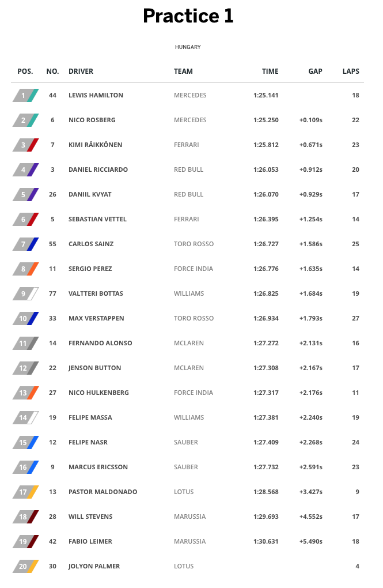Image resolution: width=383 pixels, height=588 pixels.
Task: Click Daniel Ricciardo's purple position 4 badge
Action: click(x=25, y=169)
